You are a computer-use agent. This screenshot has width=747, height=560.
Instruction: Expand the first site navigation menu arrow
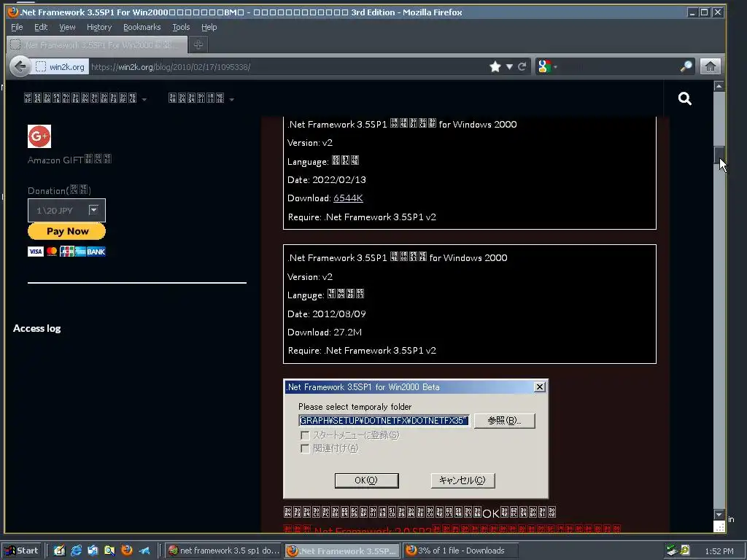tap(144, 99)
